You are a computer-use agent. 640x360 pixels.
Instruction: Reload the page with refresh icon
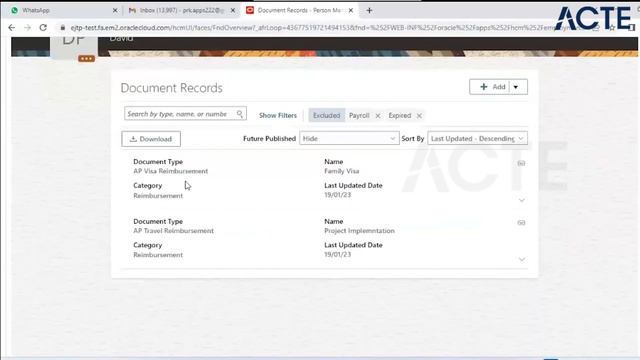click(x=43, y=27)
